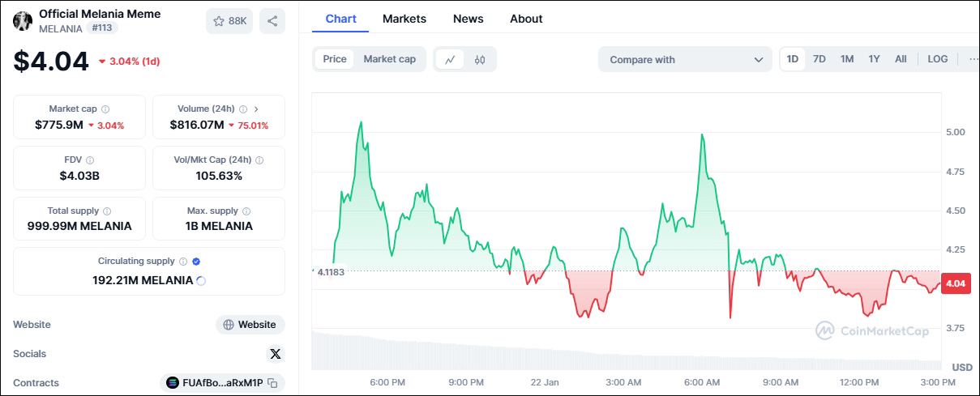Select the 7D time range
The width and height of the screenshot is (980, 396).
(x=820, y=59)
